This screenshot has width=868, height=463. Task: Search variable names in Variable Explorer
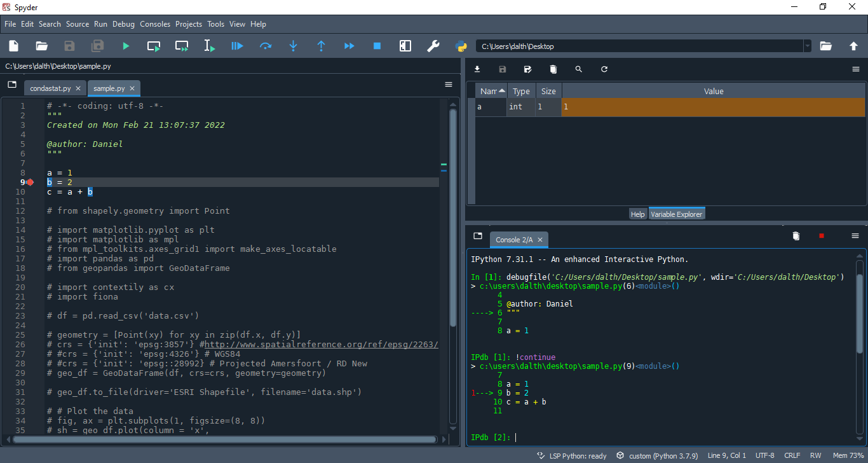578,69
